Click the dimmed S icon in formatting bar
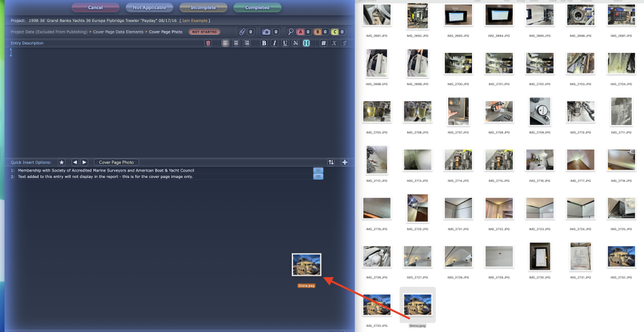This screenshot has height=332, width=644. 344,43
